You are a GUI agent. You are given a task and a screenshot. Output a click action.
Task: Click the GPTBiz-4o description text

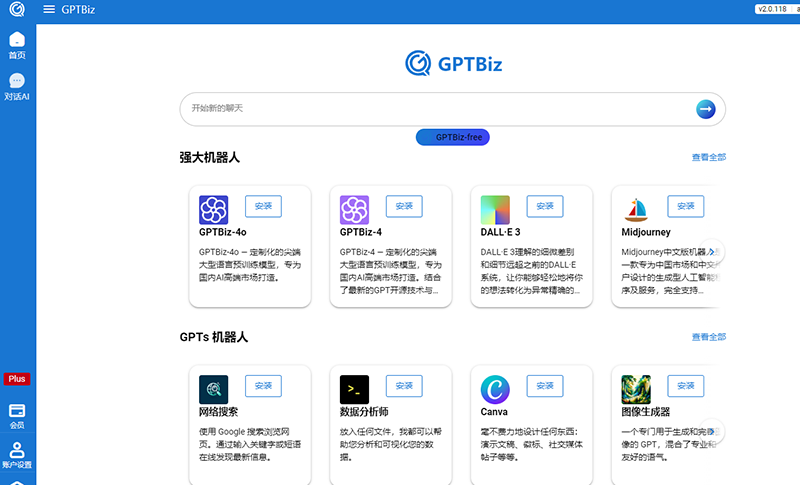tap(250, 265)
